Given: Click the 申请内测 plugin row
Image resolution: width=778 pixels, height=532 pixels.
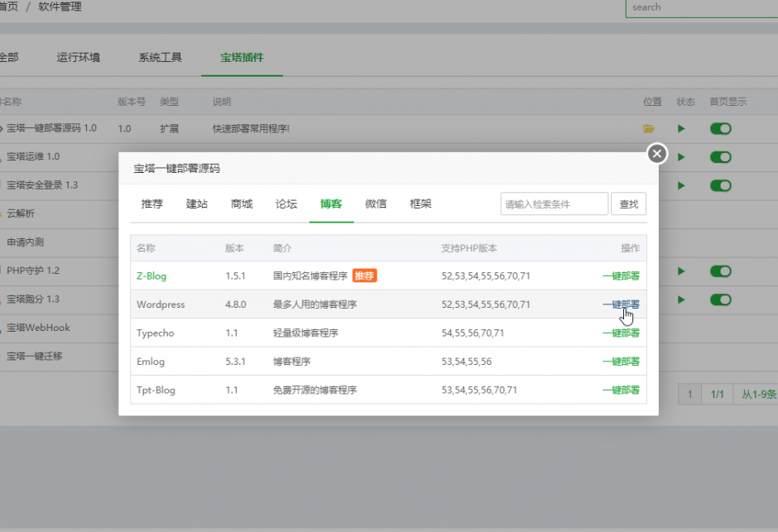Looking at the screenshot, I should (25, 242).
